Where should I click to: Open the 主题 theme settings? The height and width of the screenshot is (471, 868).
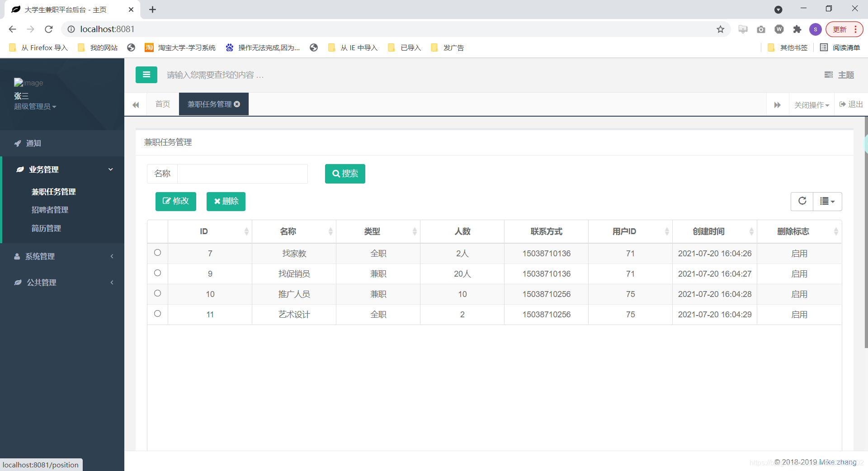tap(839, 75)
